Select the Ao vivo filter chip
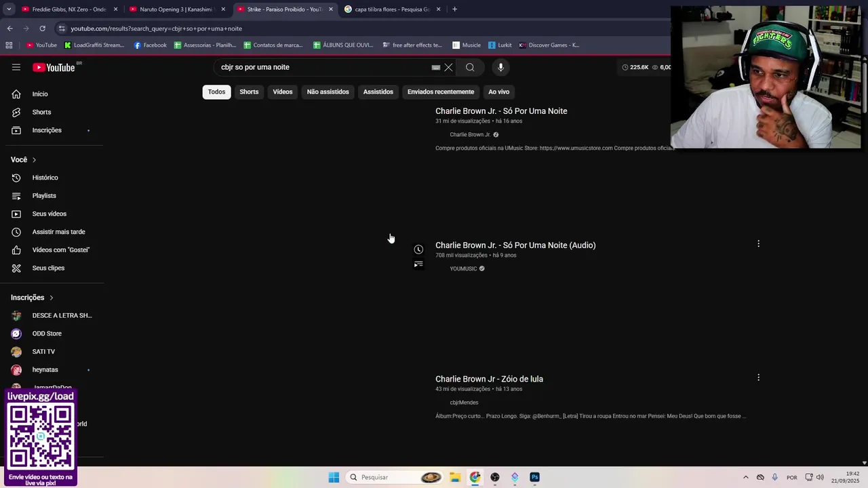868x488 pixels. (x=498, y=92)
